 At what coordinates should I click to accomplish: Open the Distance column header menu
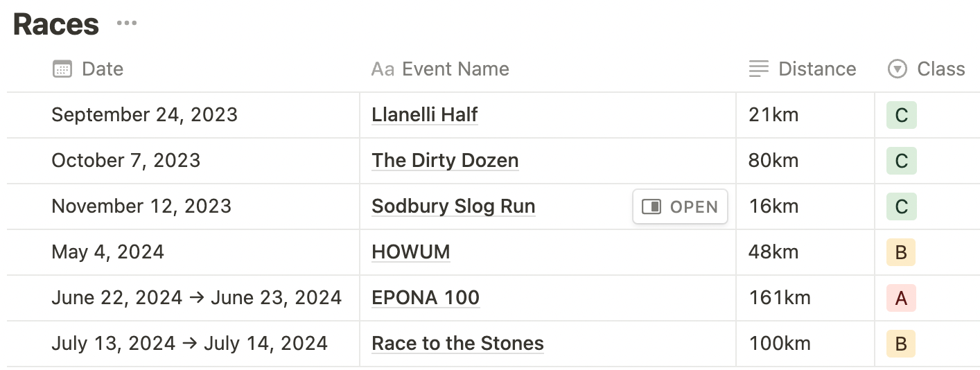817,69
